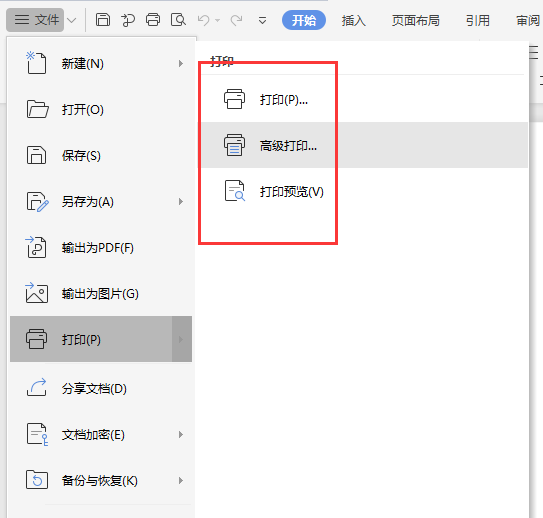Switch to the 插入 ribbon tab
This screenshot has height=518, width=543.
pyautogui.click(x=354, y=20)
